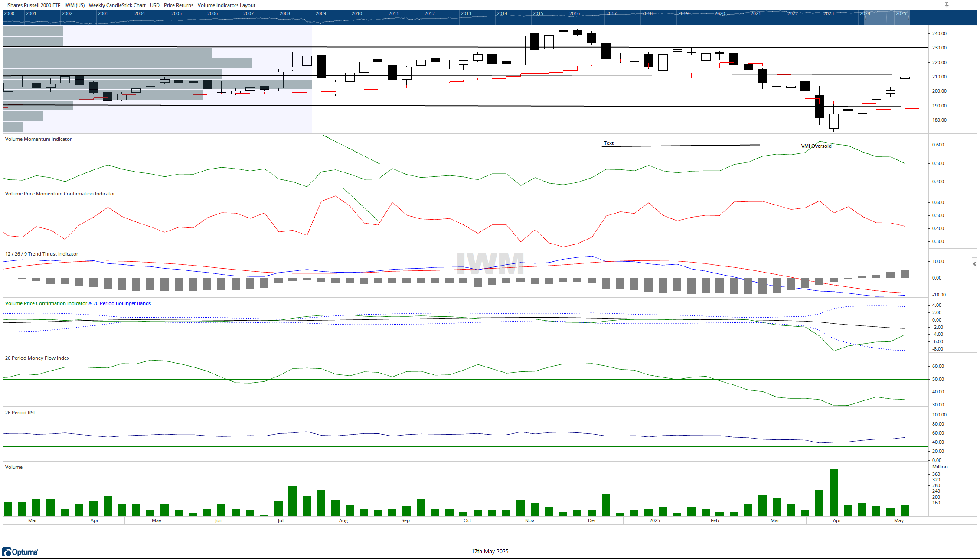This screenshot has height=559, width=980.
Task: Click the 230 horizontal line on price chart
Action: [x=465, y=47]
